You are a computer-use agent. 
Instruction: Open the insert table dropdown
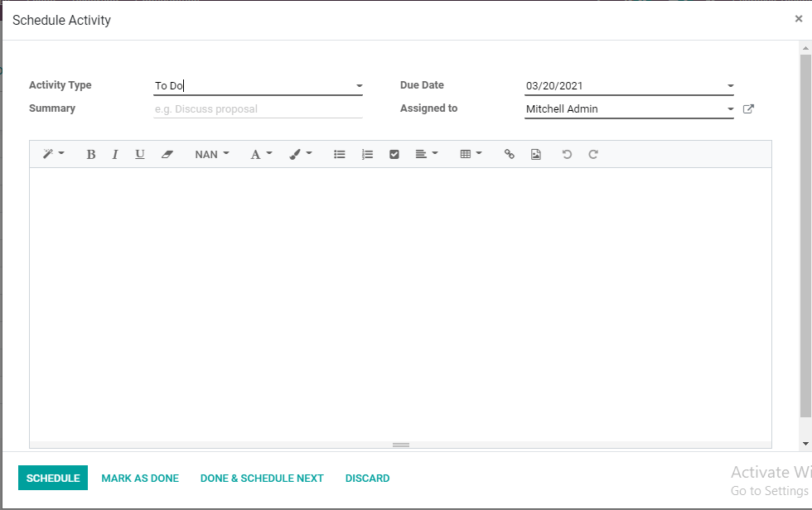471,154
